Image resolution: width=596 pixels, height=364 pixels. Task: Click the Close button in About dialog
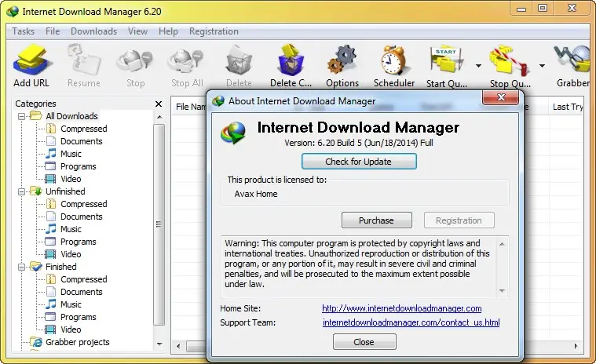(x=364, y=342)
